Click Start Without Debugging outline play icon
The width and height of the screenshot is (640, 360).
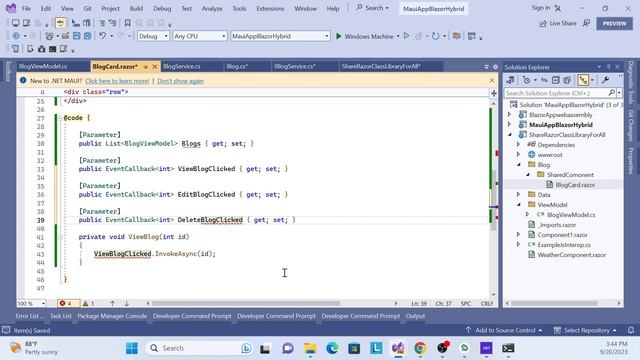tap(407, 36)
